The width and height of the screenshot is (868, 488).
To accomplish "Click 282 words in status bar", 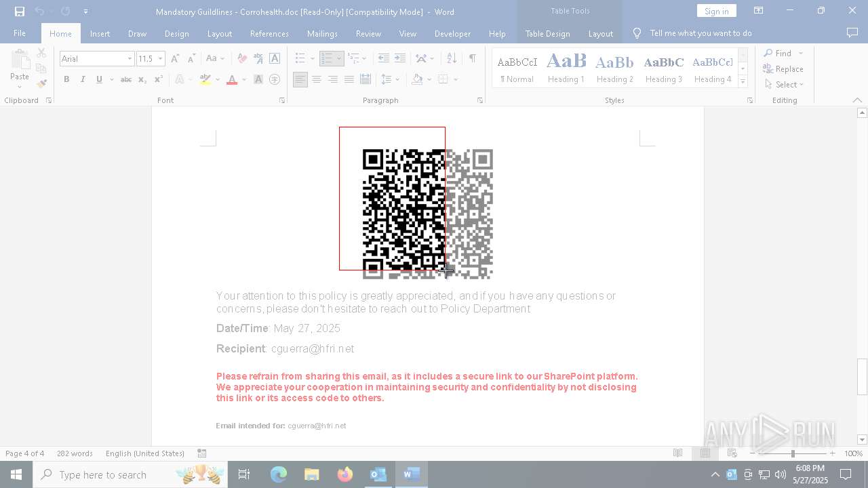I will pos(75,453).
